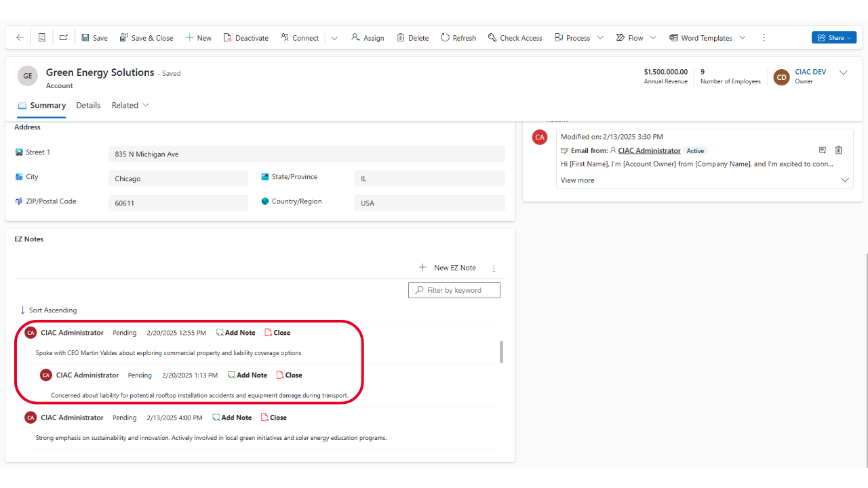Expand the Word Templates dropdown arrow
The image size is (868, 488).
tap(743, 38)
